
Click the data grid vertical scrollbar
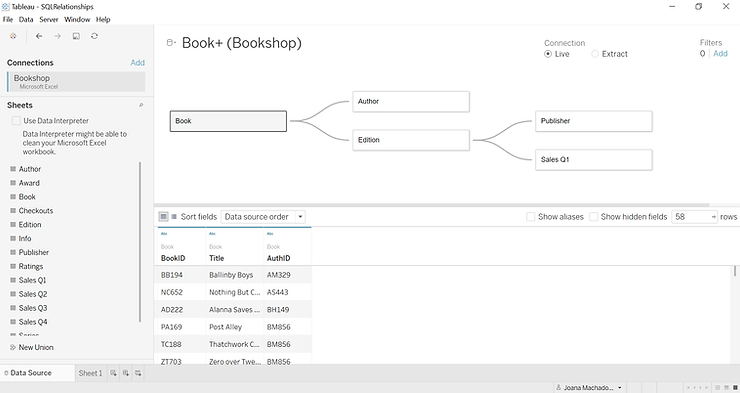point(735,271)
